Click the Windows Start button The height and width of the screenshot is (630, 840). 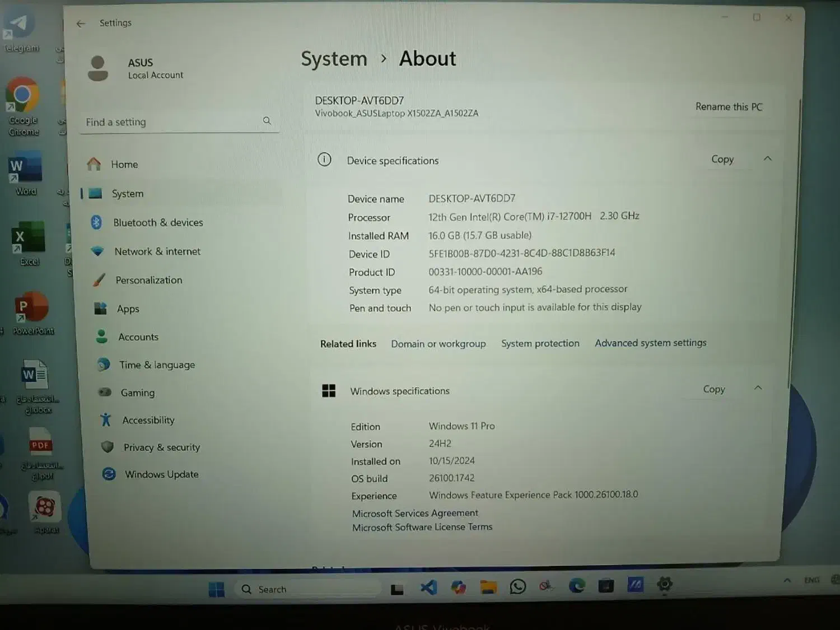[x=216, y=589]
